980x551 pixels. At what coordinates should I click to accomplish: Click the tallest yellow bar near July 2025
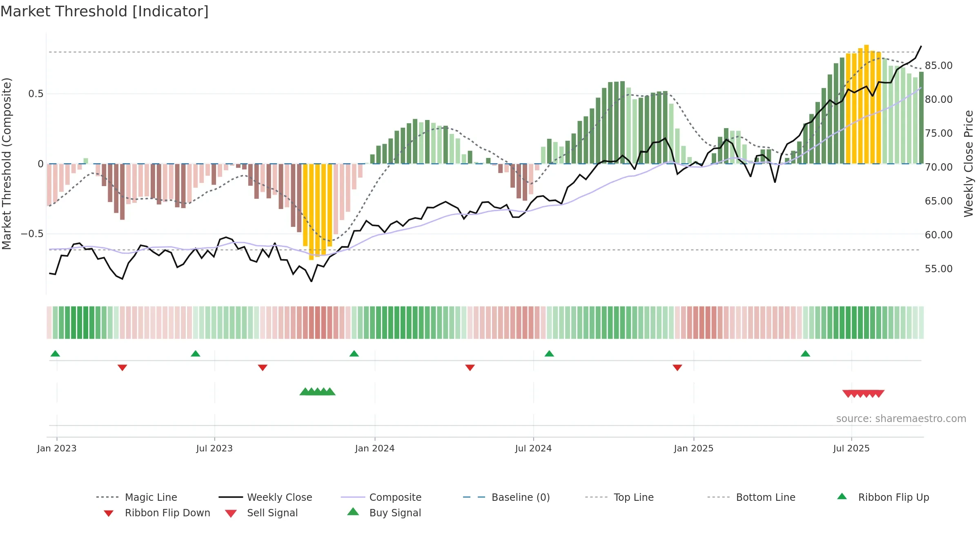pyautogui.click(x=866, y=104)
